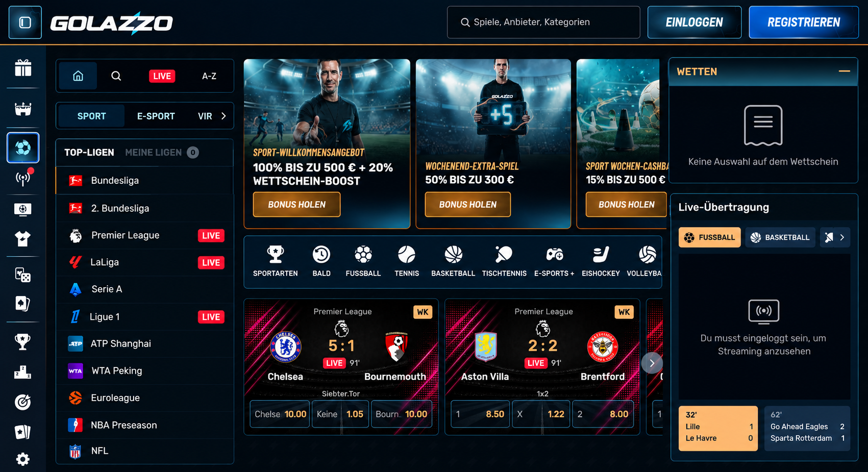Expand more sport type tabs after VIR

tap(224, 116)
